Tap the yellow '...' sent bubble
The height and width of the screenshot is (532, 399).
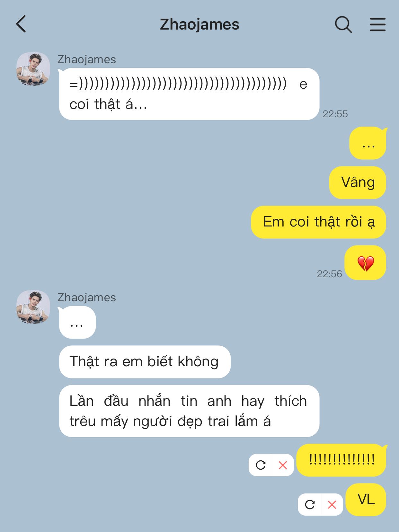(x=368, y=143)
